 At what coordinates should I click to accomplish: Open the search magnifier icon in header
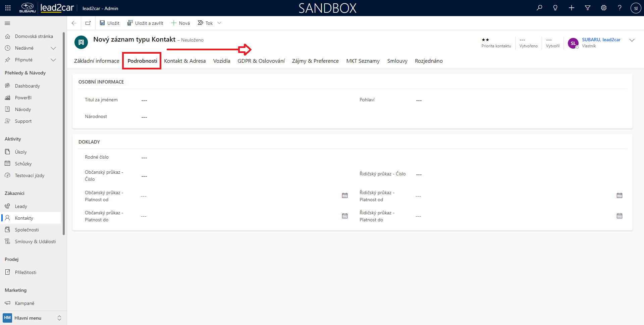tap(539, 8)
